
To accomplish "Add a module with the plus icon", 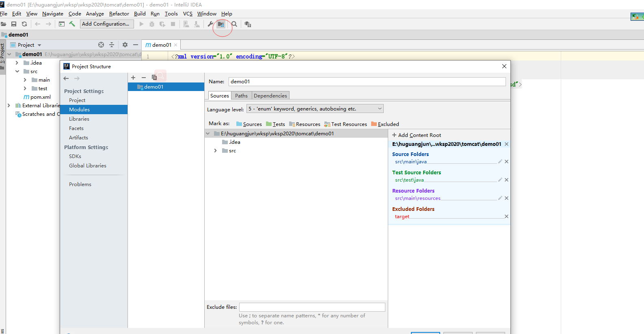I will 133,78.
